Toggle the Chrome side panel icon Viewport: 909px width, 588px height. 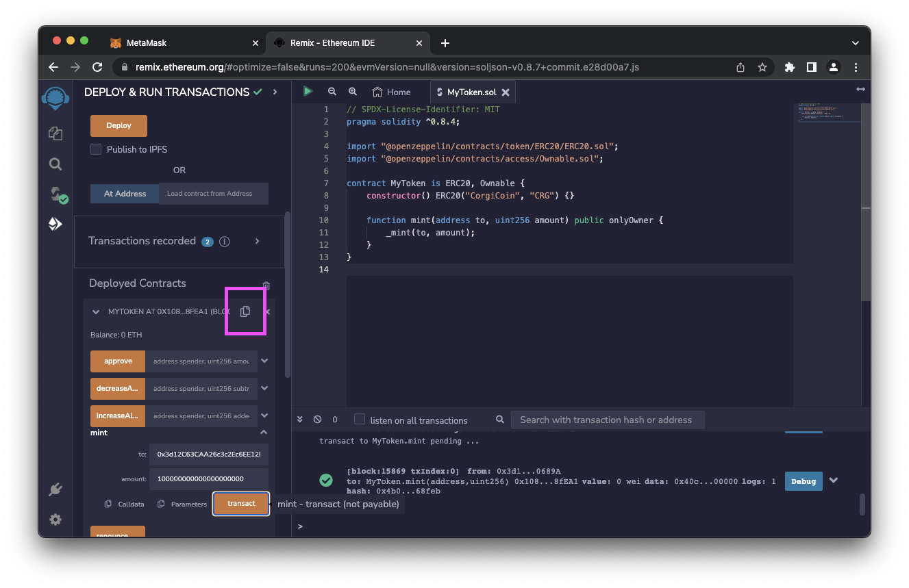click(812, 67)
